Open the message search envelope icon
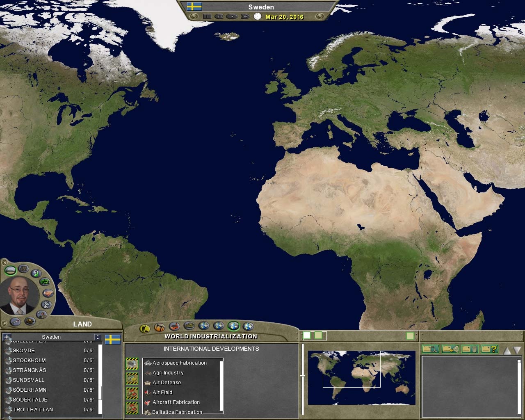The height and width of the screenshot is (420, 525). [x=430, y=349]
